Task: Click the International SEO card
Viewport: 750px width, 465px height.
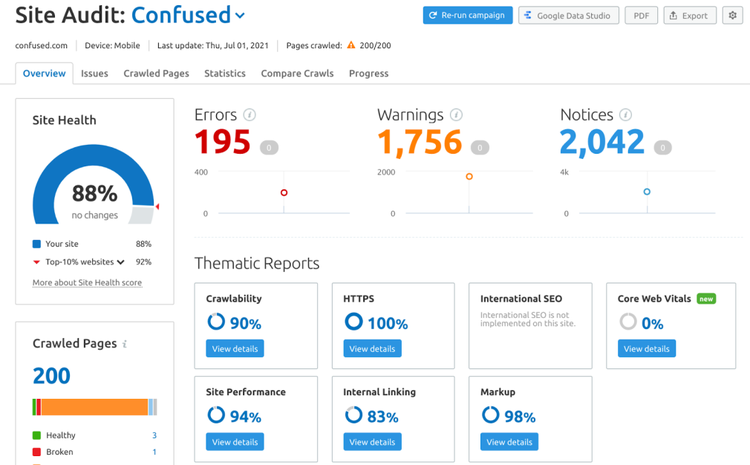Action: [x=530, y=326]
